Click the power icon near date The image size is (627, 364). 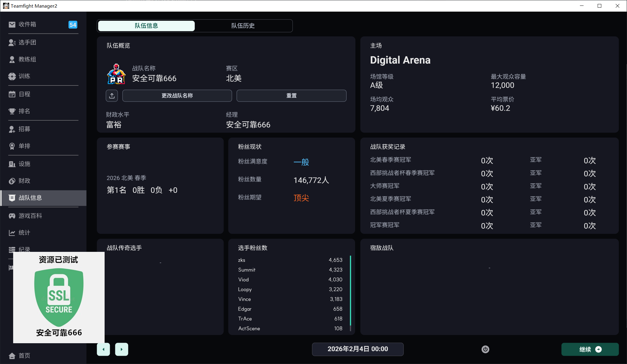[x=485, y=349]
